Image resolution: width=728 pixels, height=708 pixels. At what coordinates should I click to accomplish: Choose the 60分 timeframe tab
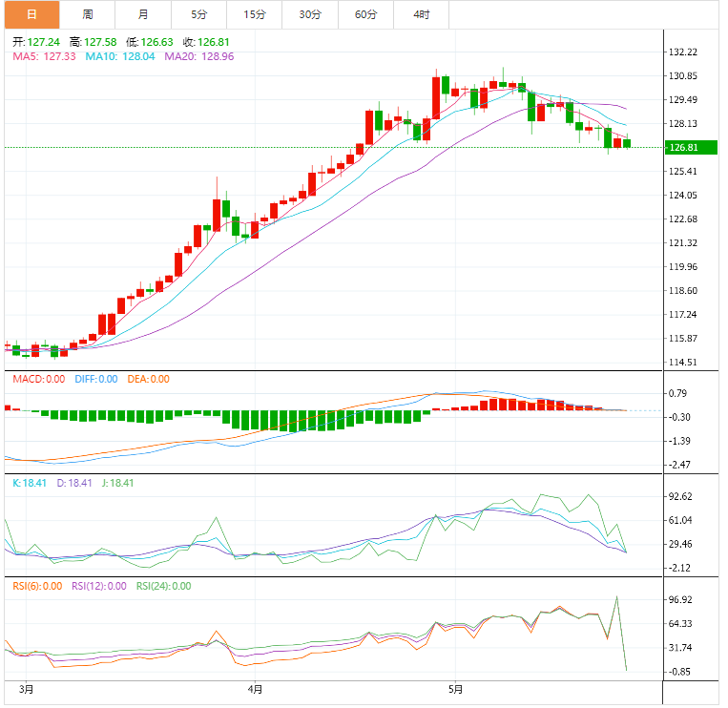coord(365,14)
